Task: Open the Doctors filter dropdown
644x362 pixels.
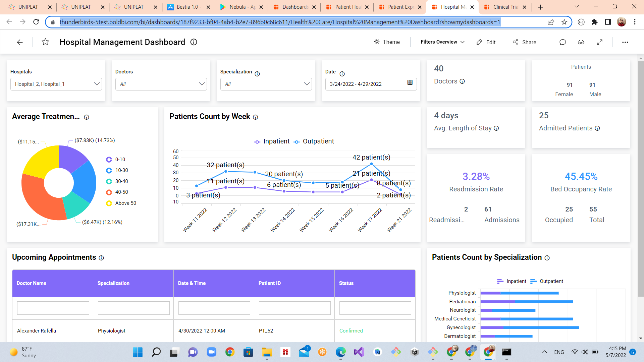Action: click(x=201, y=84)
